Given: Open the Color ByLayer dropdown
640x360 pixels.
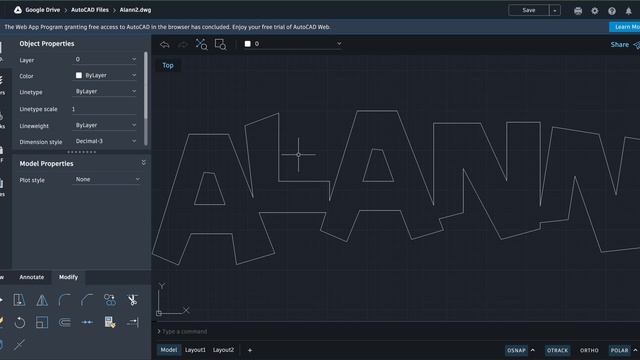Looking at the screenshot, I should (105, 76).
